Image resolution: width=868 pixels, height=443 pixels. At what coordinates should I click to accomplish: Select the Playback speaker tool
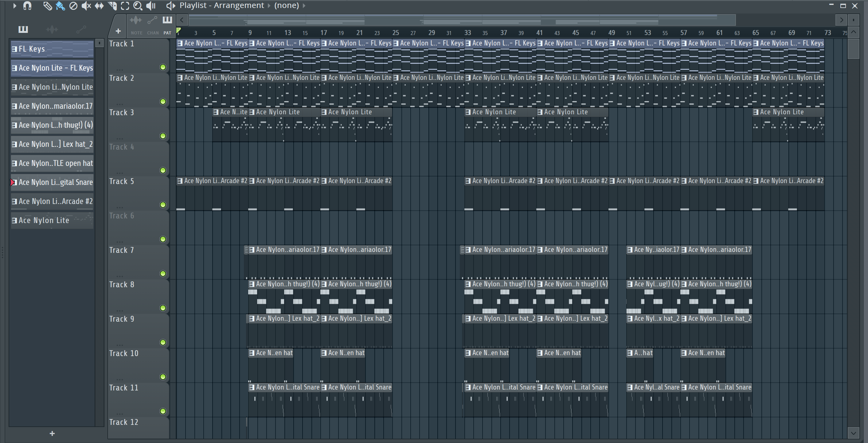pyautogui.click(x=151, y=6)
